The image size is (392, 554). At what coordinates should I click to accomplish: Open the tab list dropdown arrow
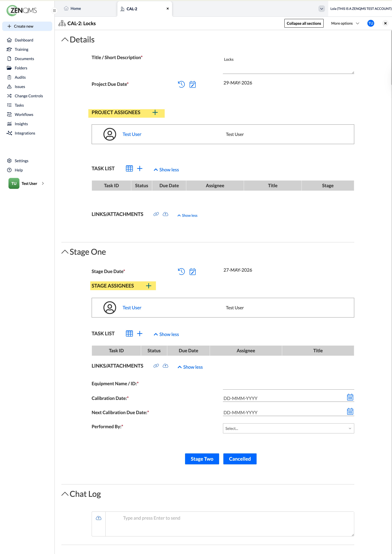[322, 9]
